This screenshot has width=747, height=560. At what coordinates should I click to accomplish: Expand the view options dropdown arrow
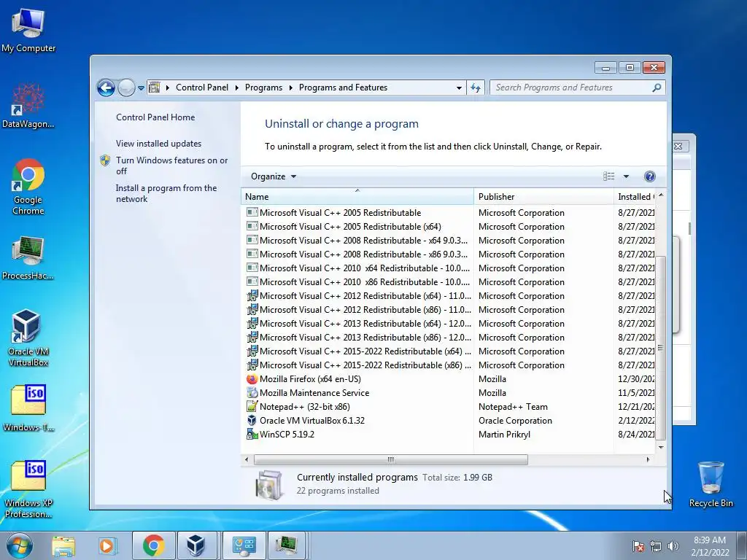[626, 176]
